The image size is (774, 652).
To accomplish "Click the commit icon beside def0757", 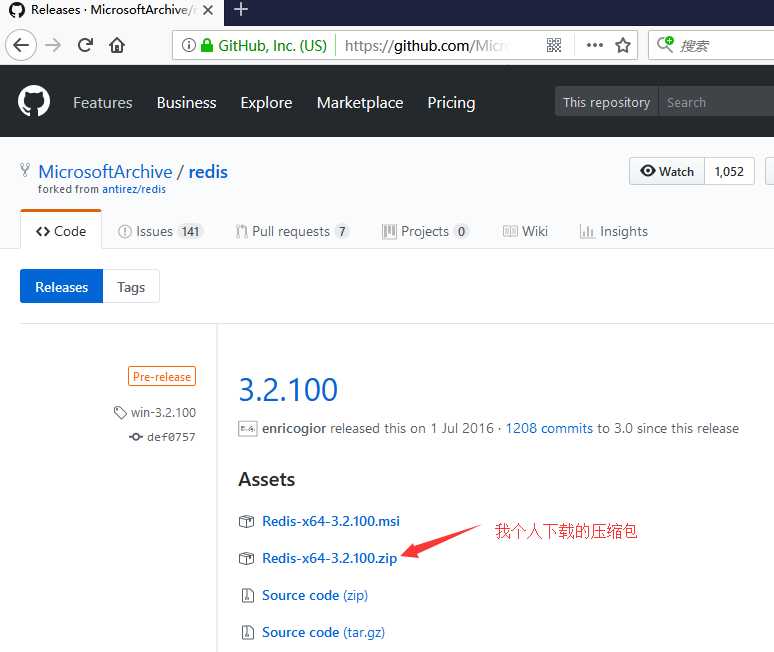I will pyautogui.click(x=136, y=437).
